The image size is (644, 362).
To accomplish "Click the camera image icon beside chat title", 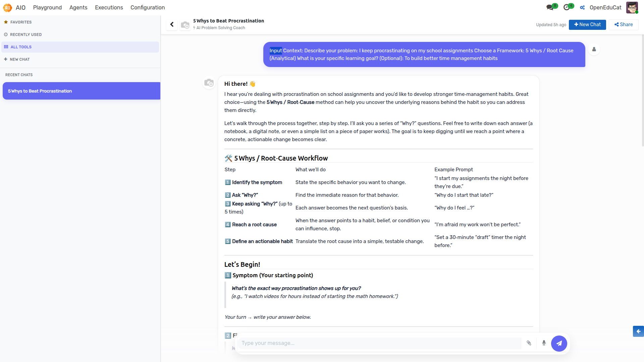I will click(185, 25).
